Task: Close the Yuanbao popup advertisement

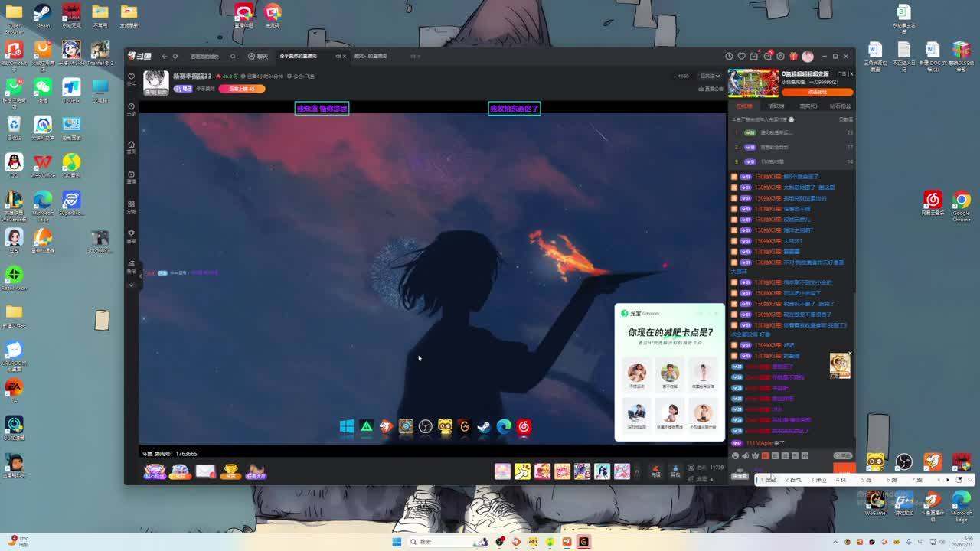Action: point(717,312)
